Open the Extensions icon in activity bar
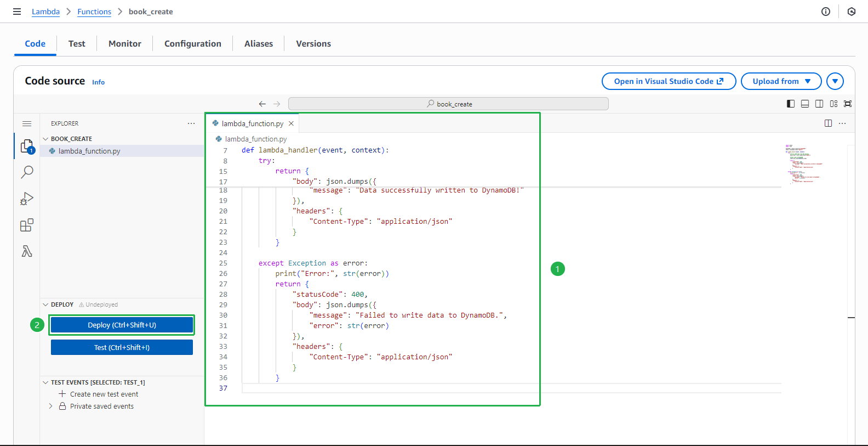 (27, 225)
